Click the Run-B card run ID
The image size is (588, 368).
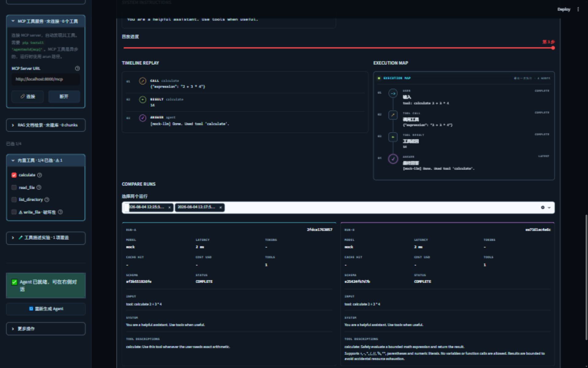[x=538, y=230]
